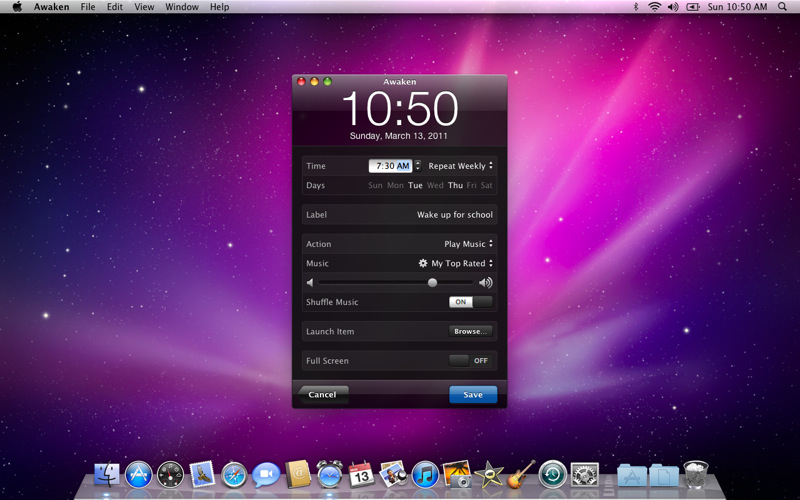This screenshot has height=500, width=800.
Task: Click Browse for Launch Item
Action: [470, 331]
